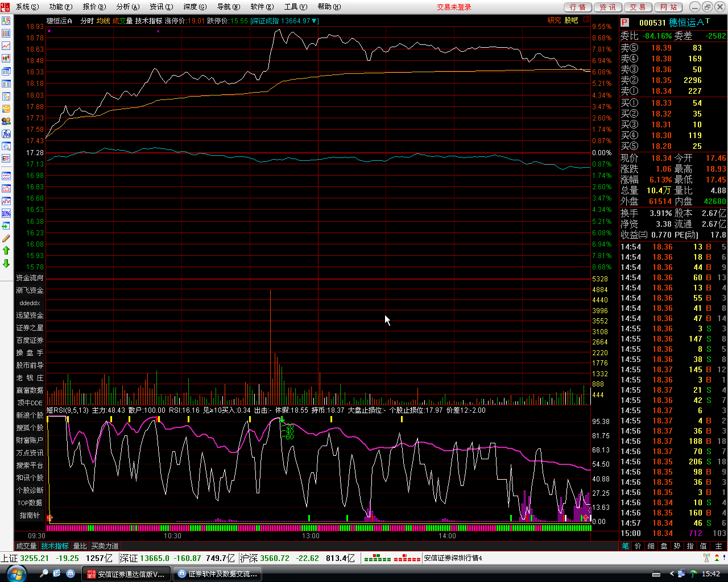Click the candlestick chart icon in left toolbar
Image resolution: width=728 pixels, height=582 pixels.
point(6,58)
